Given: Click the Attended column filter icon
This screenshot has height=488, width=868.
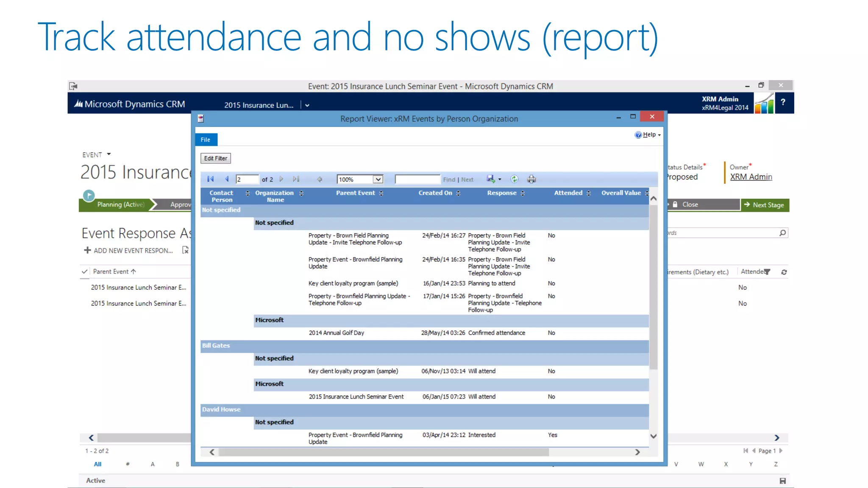Looking at the screenshot, I should pos(767,272).
